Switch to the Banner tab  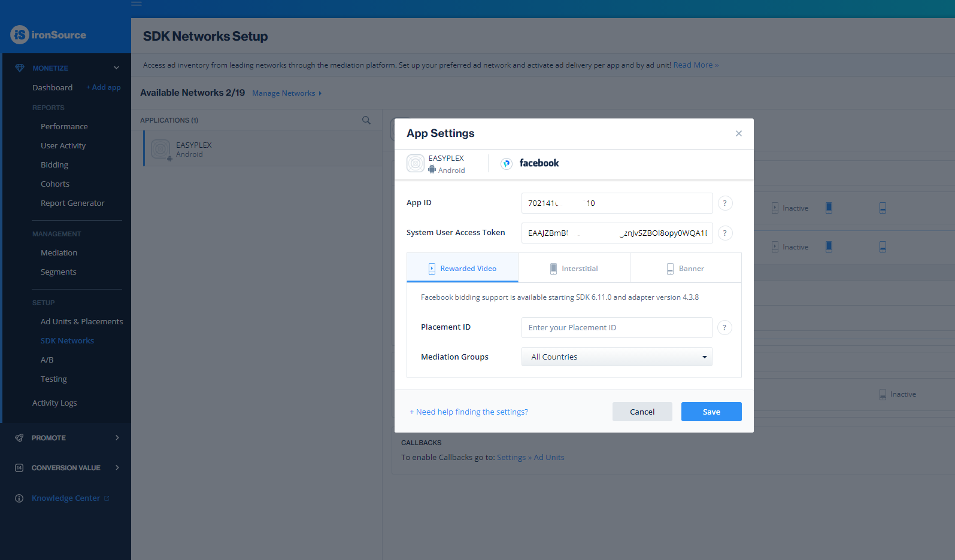686,268
